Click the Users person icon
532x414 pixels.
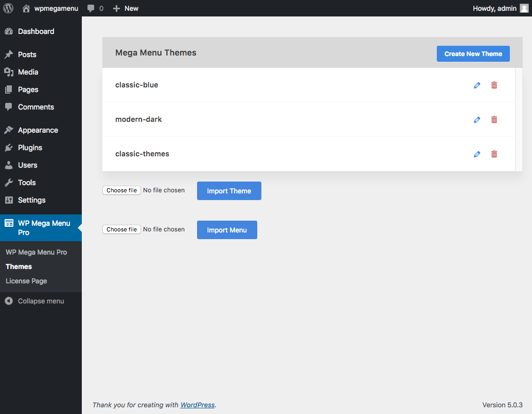coord(9,165)
